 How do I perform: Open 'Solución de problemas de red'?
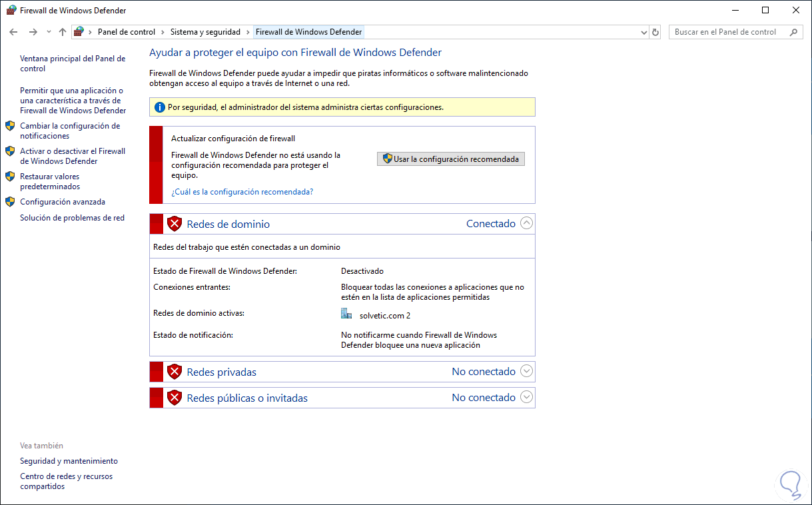point(72,218)
